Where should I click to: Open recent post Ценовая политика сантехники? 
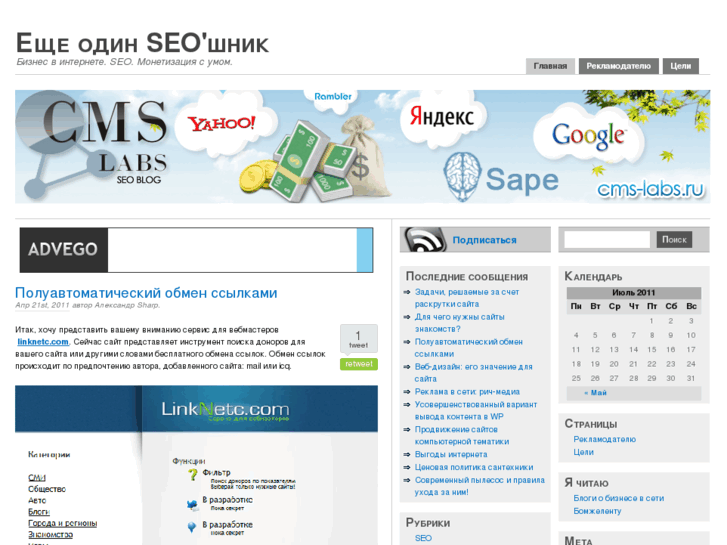point(474,468)
